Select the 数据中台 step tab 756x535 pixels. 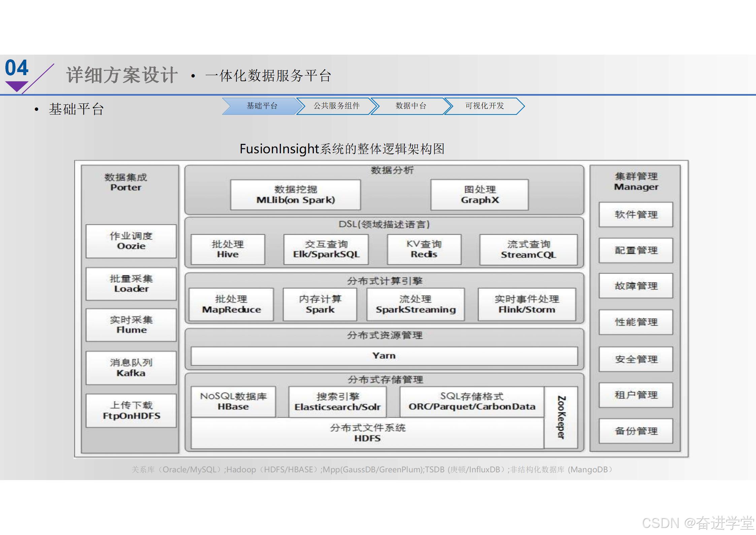coord(411,106)
